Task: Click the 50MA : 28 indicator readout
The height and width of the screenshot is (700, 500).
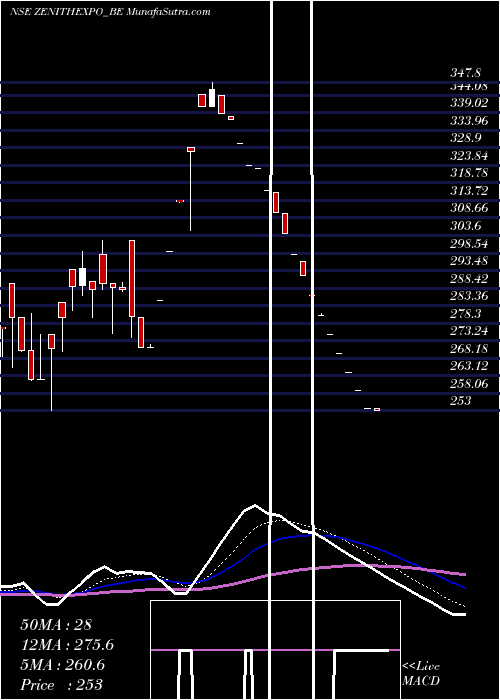Action: pyautogui.click(x=56, y=625)
